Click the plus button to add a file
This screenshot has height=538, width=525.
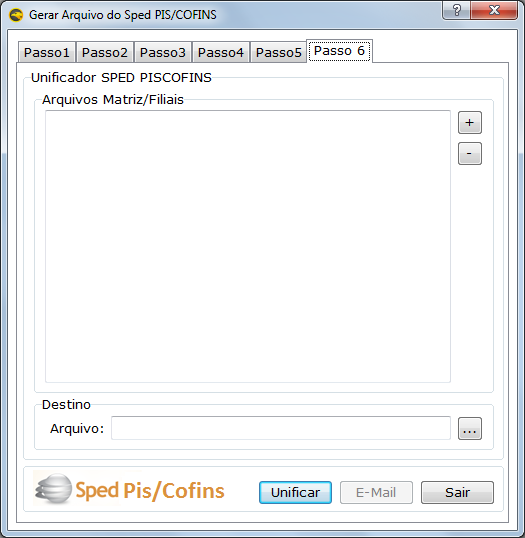click(x=470, y=122)
